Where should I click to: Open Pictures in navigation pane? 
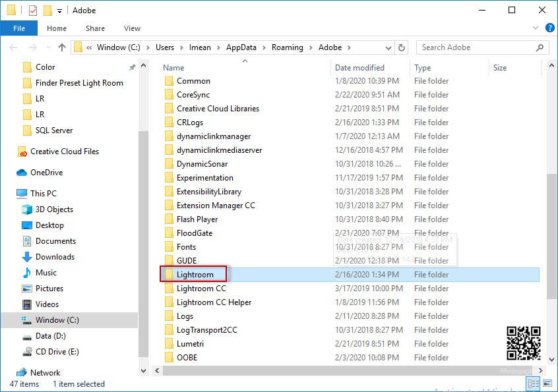pyautogui.click(x=49, y=288)
